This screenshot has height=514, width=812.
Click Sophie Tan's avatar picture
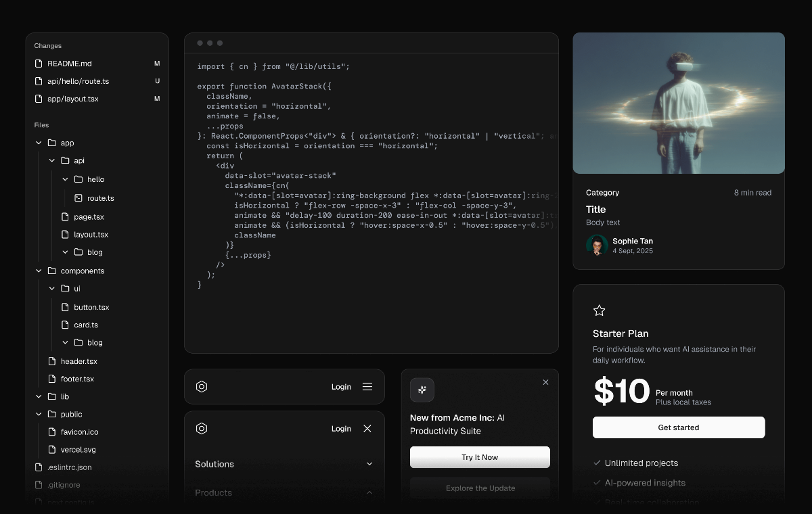coord(597,246)
